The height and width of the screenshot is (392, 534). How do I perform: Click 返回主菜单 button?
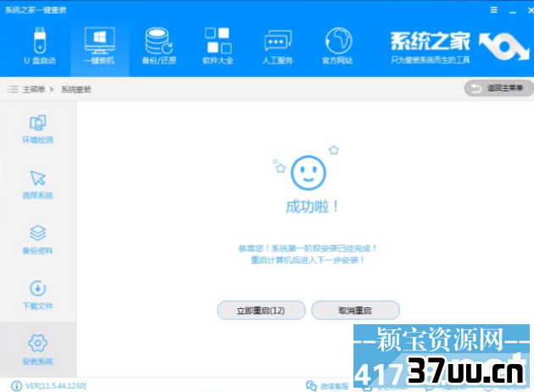click(498, 88)
